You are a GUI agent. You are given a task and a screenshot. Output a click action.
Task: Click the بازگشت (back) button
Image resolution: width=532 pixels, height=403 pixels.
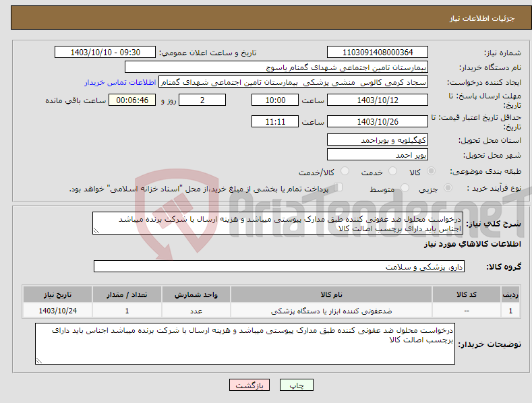click(249, 385)
